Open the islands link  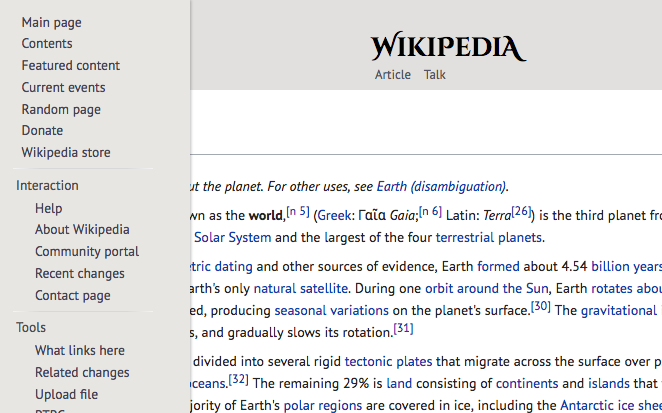609,383
